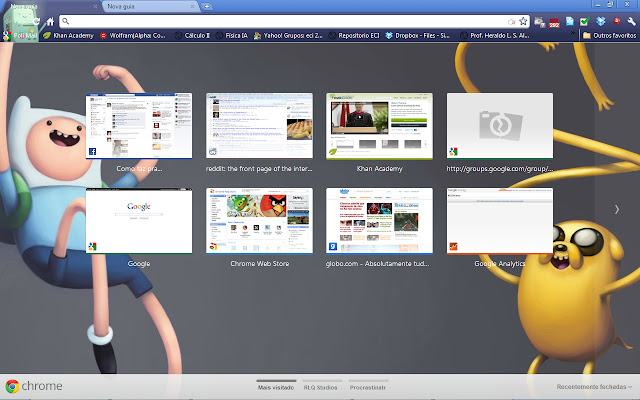Click the 'globo.com - Absolutamente tud..' caption
This screenshot has width=640, height=400.
378,264
